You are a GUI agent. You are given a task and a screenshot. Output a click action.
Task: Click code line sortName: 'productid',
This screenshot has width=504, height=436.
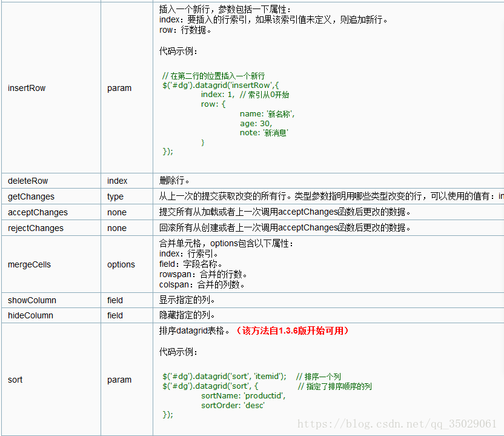coord(244,396)
